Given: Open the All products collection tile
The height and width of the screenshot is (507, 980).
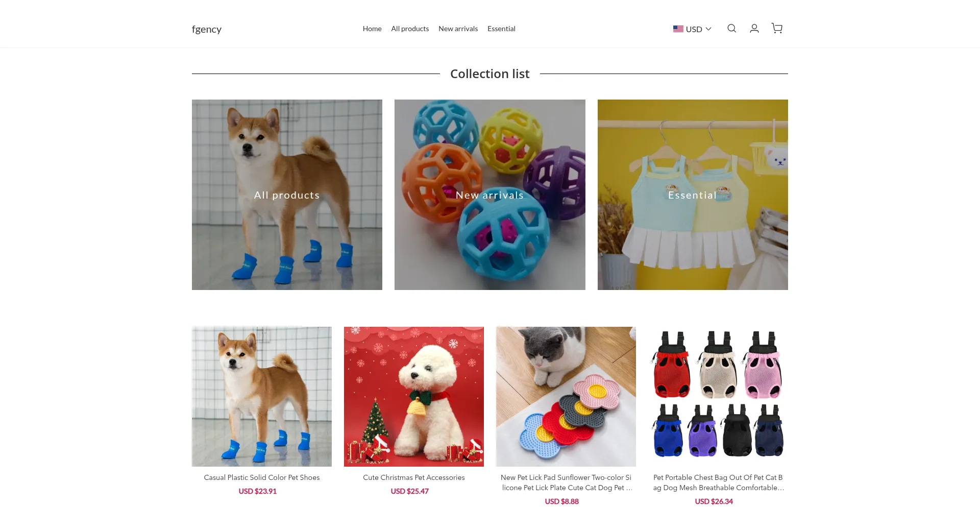Looking at the screenshot, I should 287,195.
